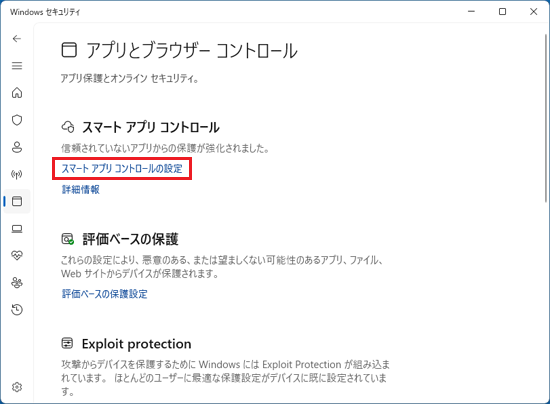Open Settings gear icon in sidebar
This screenshot has height=404, width=550.
(17, 387)
